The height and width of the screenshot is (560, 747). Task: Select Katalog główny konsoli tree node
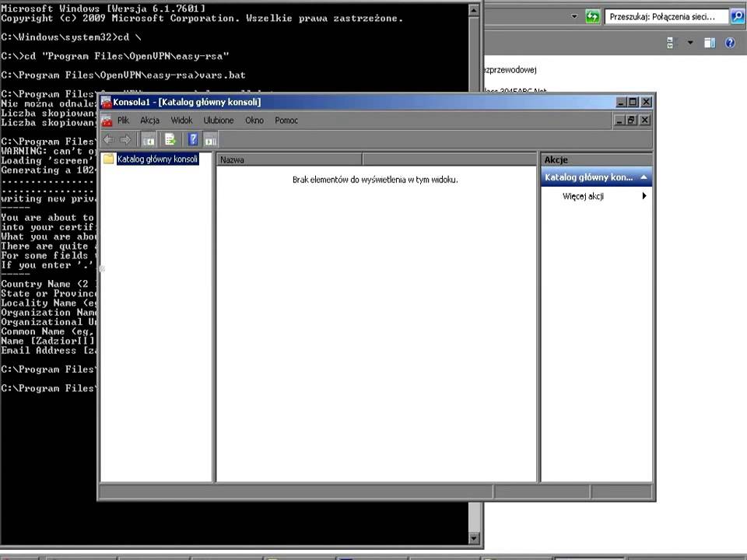tap(157, 159)
